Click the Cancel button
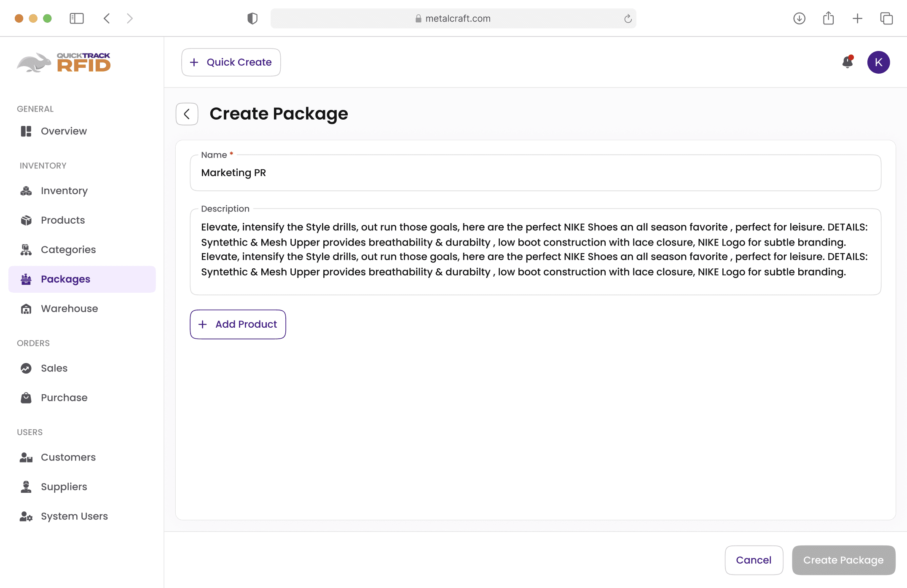The image size is (907, 588). pos(754,560)
